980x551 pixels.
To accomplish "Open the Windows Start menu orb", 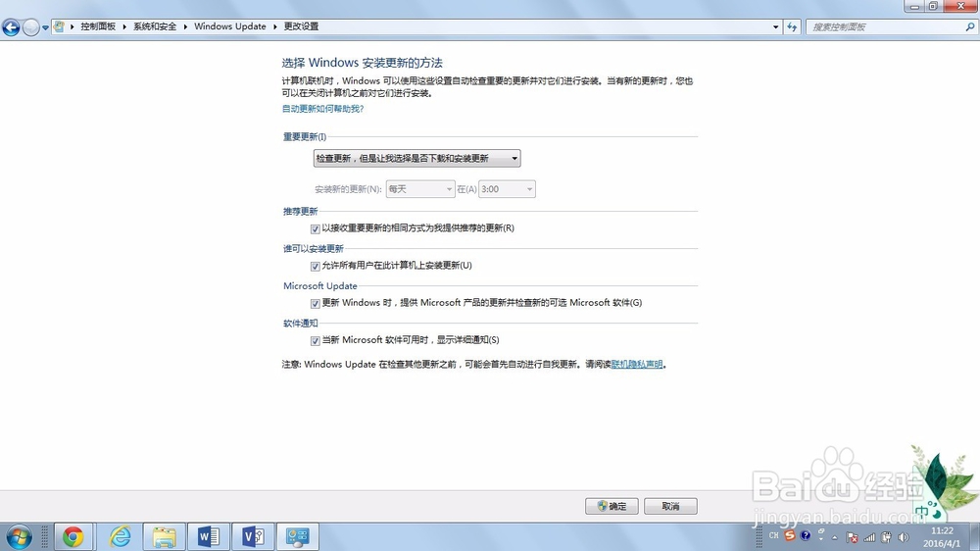I will [20, 536].
